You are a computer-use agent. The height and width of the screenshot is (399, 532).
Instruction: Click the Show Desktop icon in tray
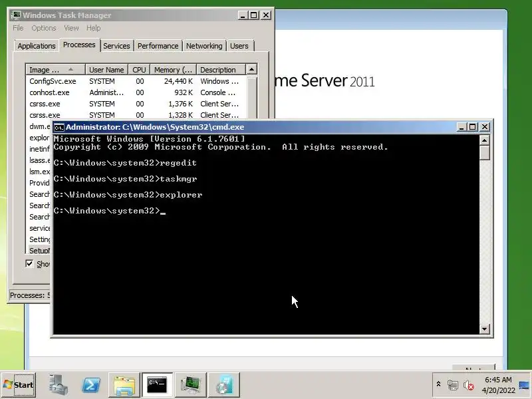(x=525, y=385)
